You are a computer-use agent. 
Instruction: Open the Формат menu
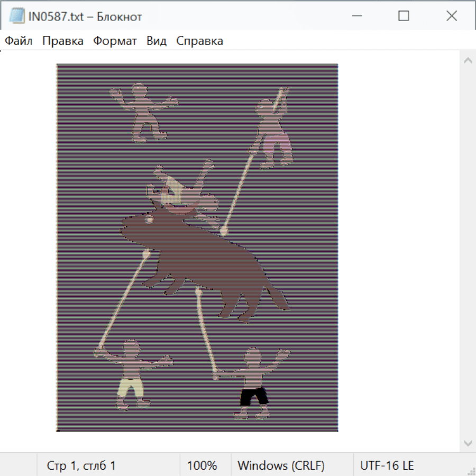115,41
